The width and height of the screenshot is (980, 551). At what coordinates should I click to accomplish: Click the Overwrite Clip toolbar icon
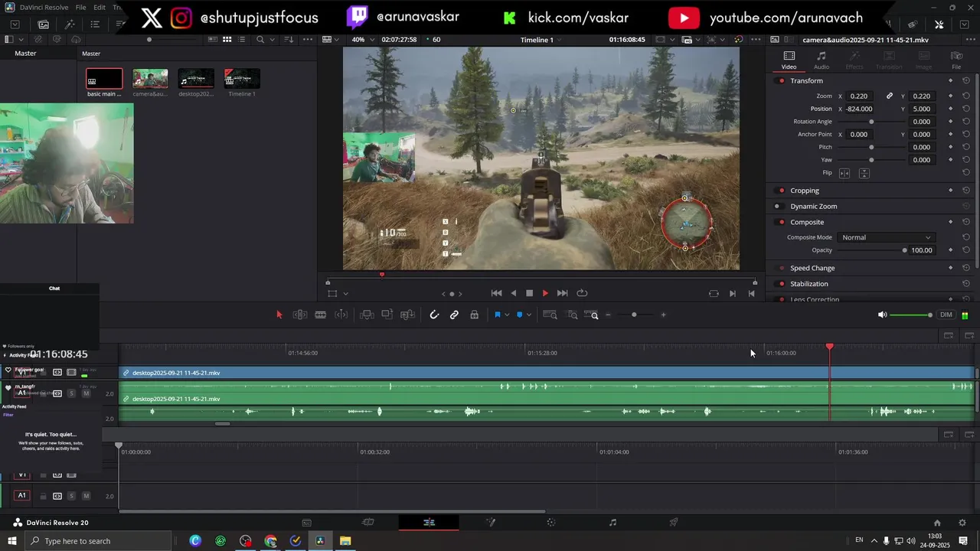click(387, 315)
